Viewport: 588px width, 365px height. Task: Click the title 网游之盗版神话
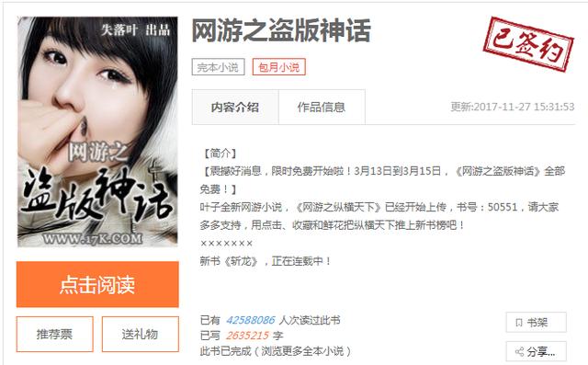click(x=281, y=30)
